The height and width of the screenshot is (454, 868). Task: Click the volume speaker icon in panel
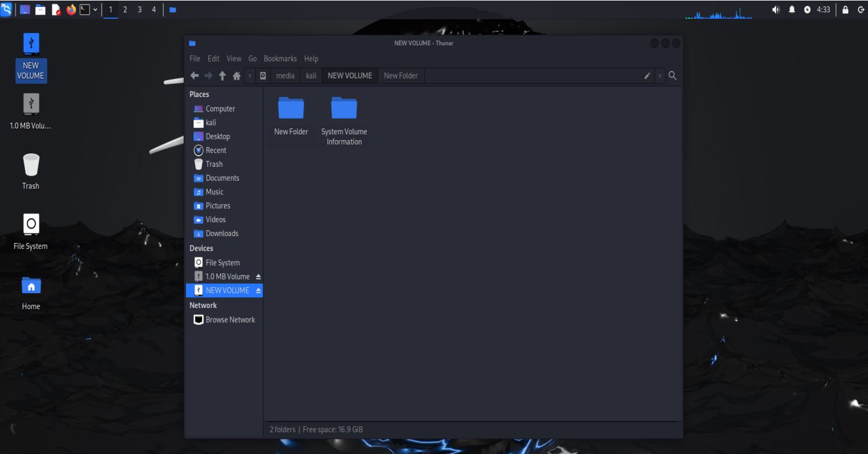pos(776,9)
